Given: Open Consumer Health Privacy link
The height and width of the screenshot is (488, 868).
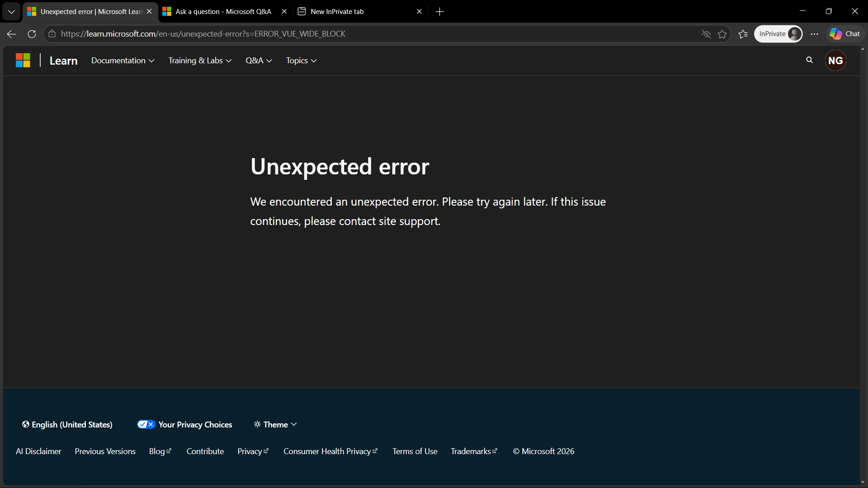Looking at the screenshot, I should (x=330, y=451).
